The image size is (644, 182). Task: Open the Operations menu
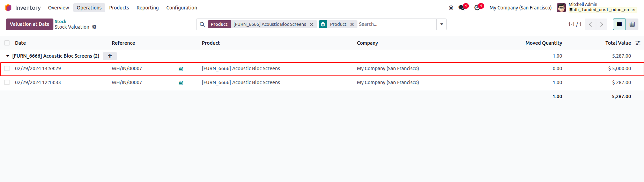tap(89, 8)
